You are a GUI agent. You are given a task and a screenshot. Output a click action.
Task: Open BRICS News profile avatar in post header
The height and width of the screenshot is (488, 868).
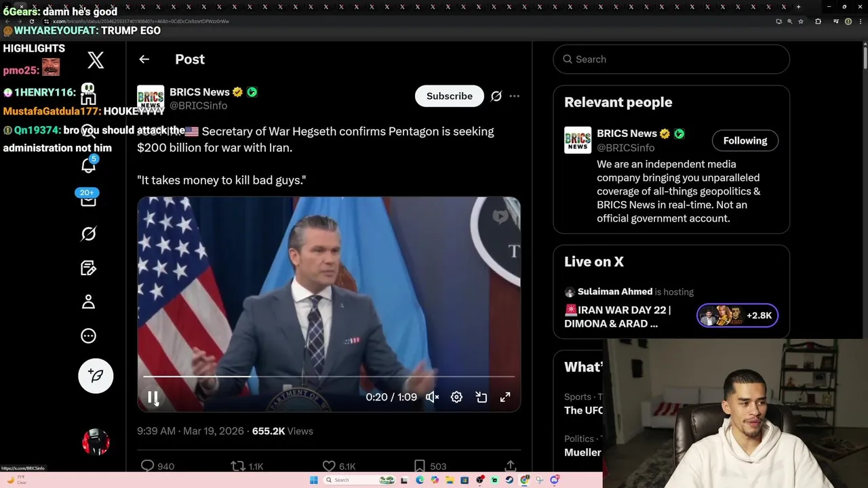151,98
